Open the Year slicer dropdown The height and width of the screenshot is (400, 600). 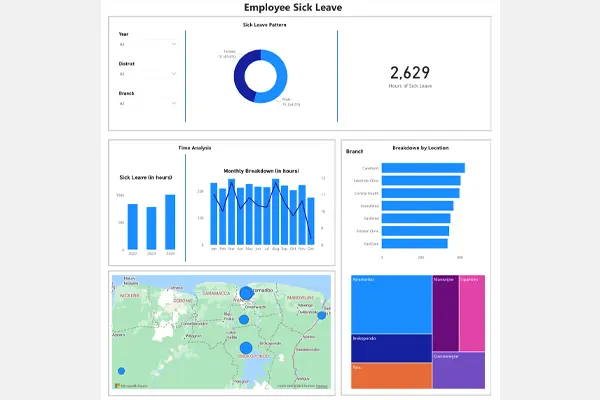[147, 44]
